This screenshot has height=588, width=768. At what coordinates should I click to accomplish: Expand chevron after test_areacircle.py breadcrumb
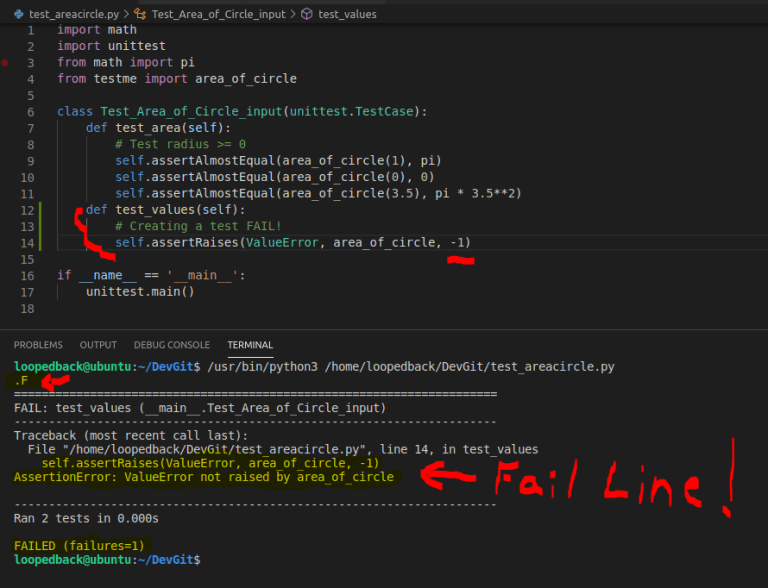click(126, 14)
